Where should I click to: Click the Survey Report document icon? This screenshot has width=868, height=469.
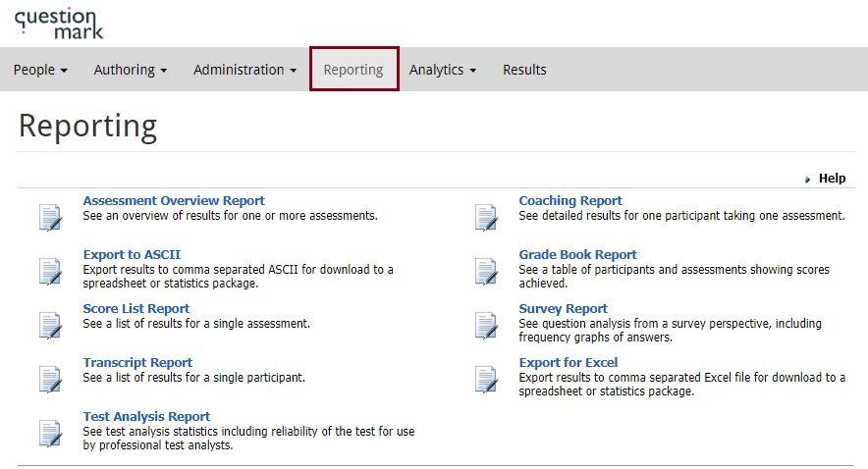486,325
